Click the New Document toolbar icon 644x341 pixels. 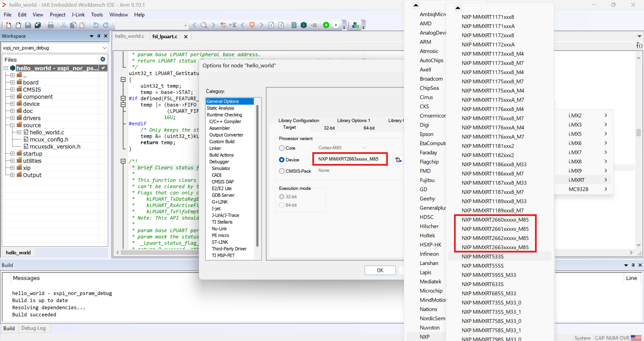point(9,25)
